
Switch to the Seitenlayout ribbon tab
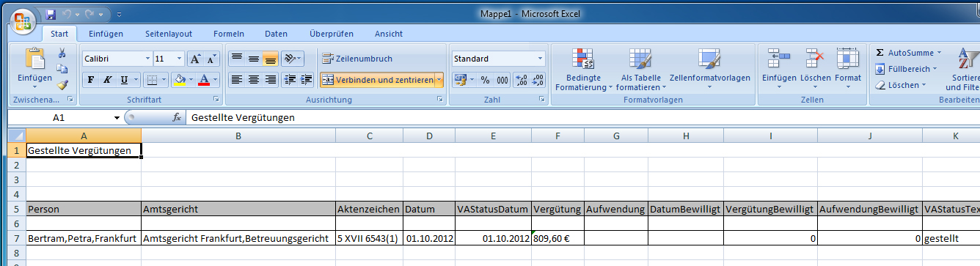(x=169, y=34)
